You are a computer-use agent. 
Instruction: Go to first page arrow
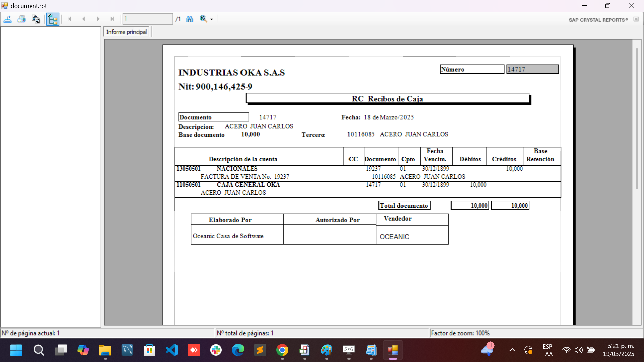point(69,19)
